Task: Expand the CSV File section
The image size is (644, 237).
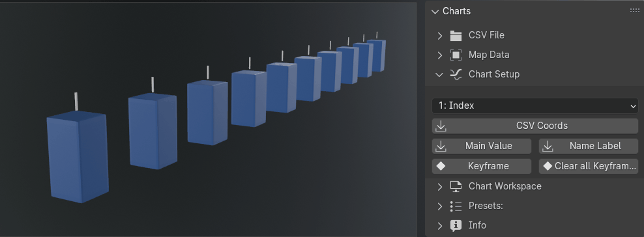Action: [440, 36]
